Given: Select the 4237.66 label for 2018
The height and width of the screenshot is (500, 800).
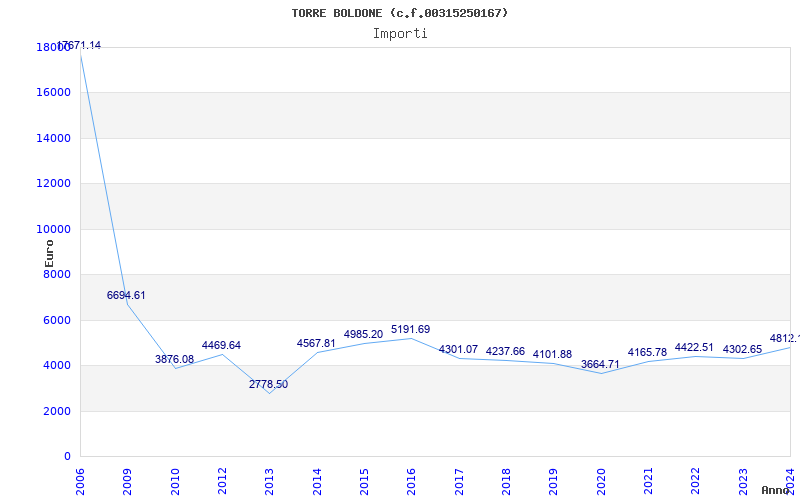Looking at the screenshot, I should click(x=505, y=352).
